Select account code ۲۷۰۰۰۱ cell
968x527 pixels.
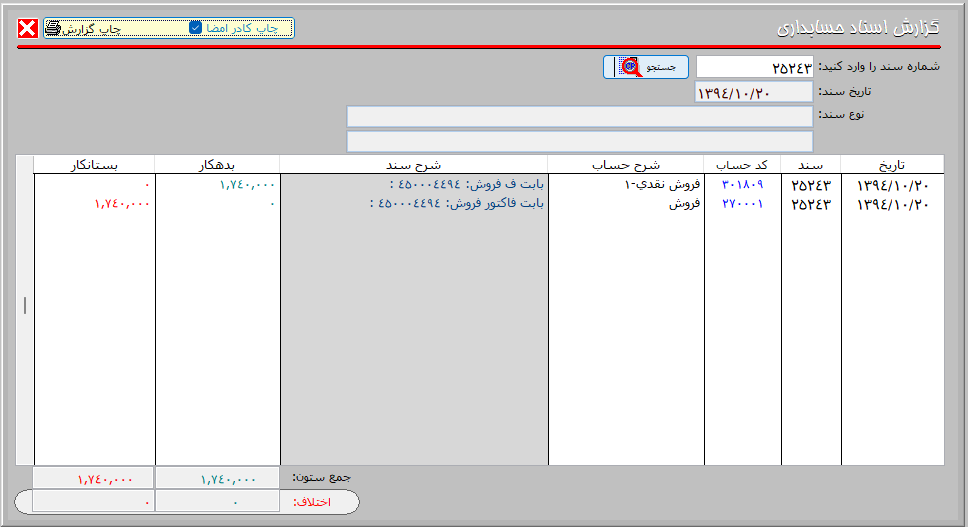tap(742, 203)
